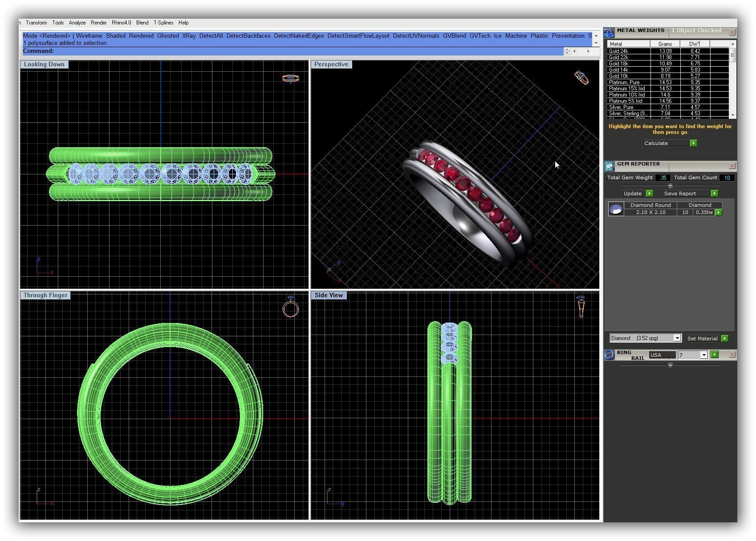This screenshot has height=541, width=756.
Task: Choose the DetectNakedEdges mode option
Action: tap(299, 36)
